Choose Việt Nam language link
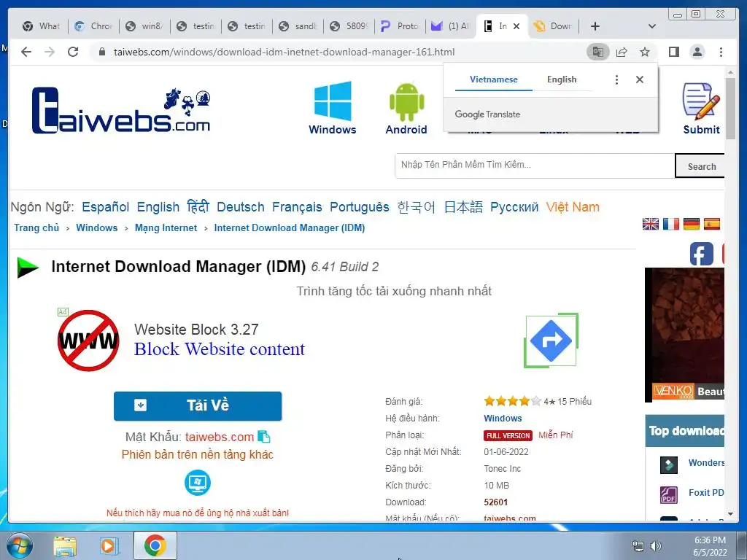This screenshot has width=747, height=560. (573, 207)
